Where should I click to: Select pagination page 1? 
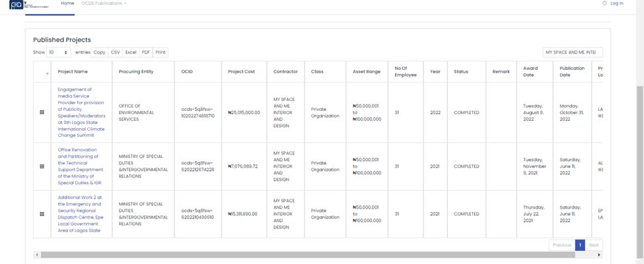pos(580,245)
